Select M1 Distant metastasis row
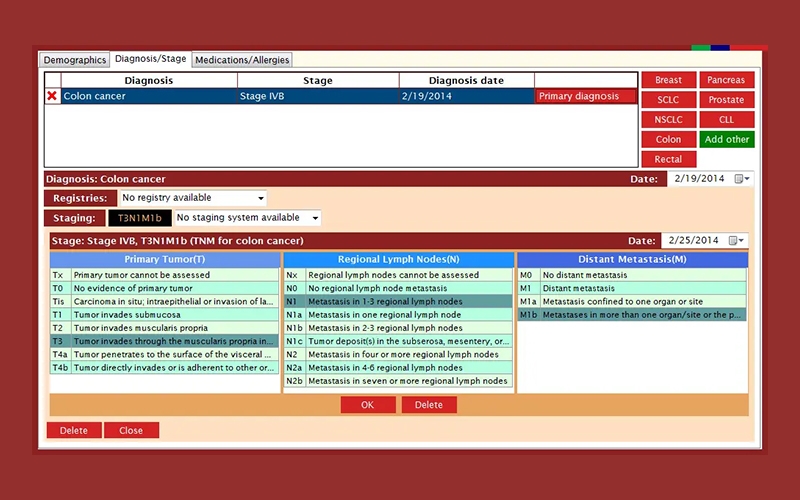The width and height of the screenshot is (800, 500). [633, 288]
